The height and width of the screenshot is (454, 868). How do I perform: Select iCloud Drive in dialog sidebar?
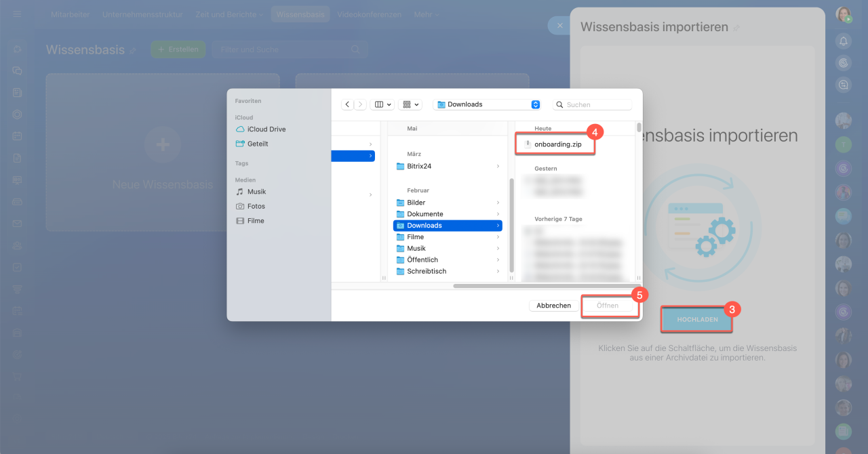(260, 129)
